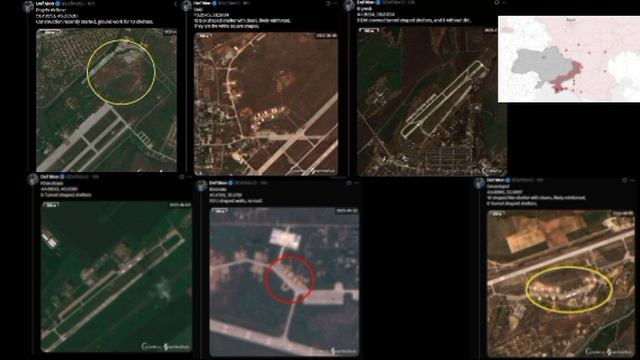Select text 'Construction recently started, ground work for 10 shelters'
The height and width of the screenshot is (360, 640).
pos(95,22)
